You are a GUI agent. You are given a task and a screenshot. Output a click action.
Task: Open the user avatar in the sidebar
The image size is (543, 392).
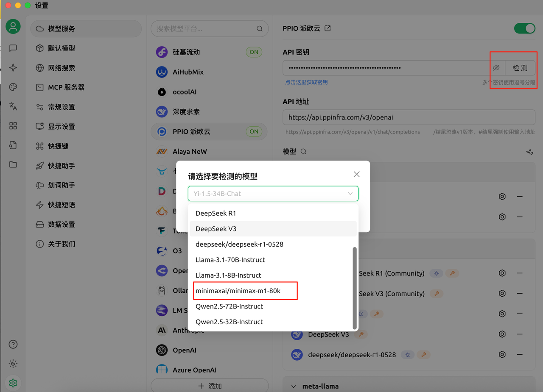[x=13, y=27]
